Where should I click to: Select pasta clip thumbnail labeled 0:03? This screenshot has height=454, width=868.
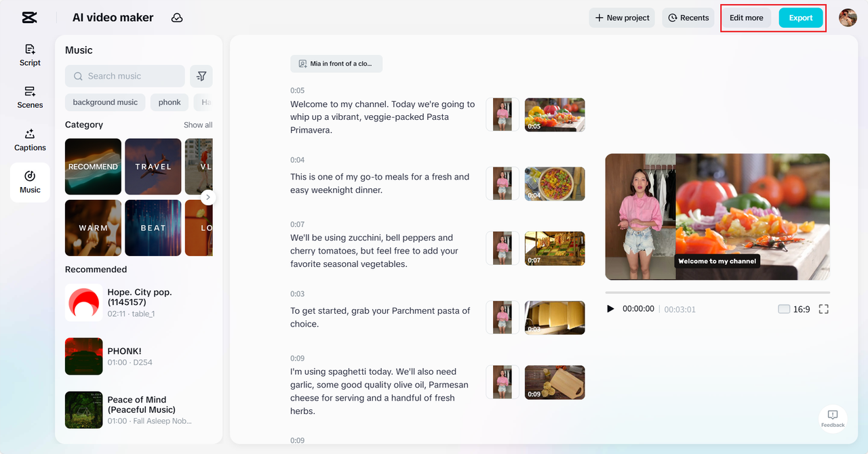555,318
